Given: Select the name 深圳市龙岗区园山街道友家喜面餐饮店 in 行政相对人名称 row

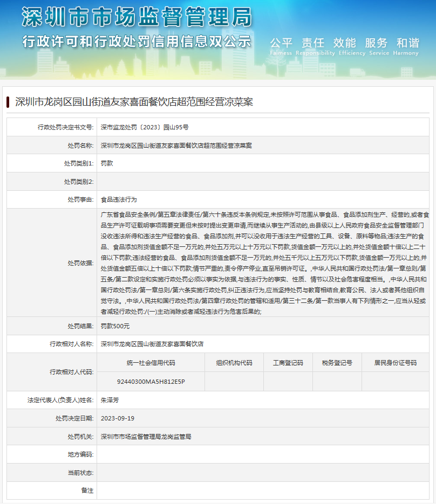Looking at the screenshot, I should [x=152, y=344].
